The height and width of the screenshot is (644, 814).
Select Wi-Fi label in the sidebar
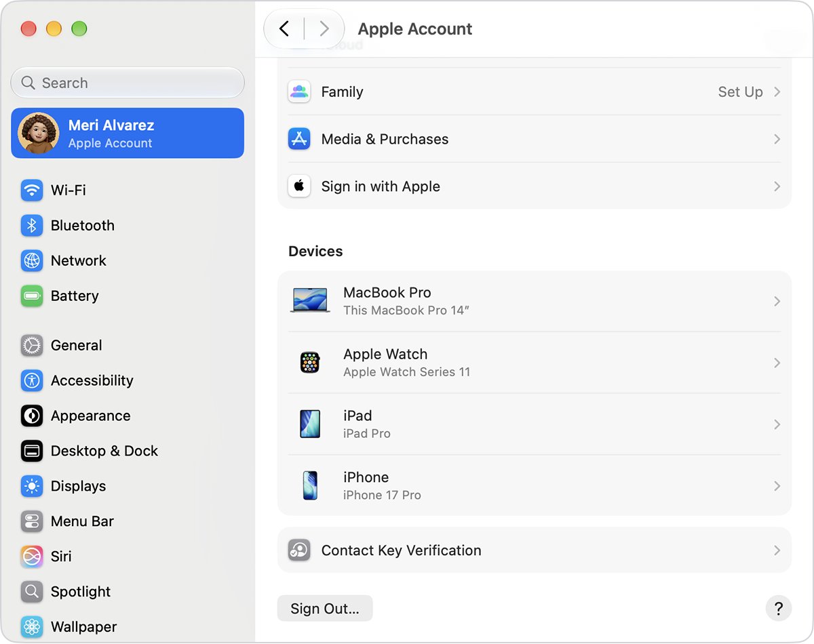[69, 190]
